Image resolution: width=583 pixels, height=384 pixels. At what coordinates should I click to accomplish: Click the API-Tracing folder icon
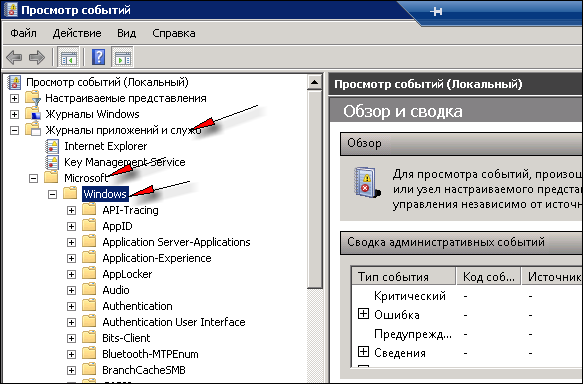click(89, 209)
